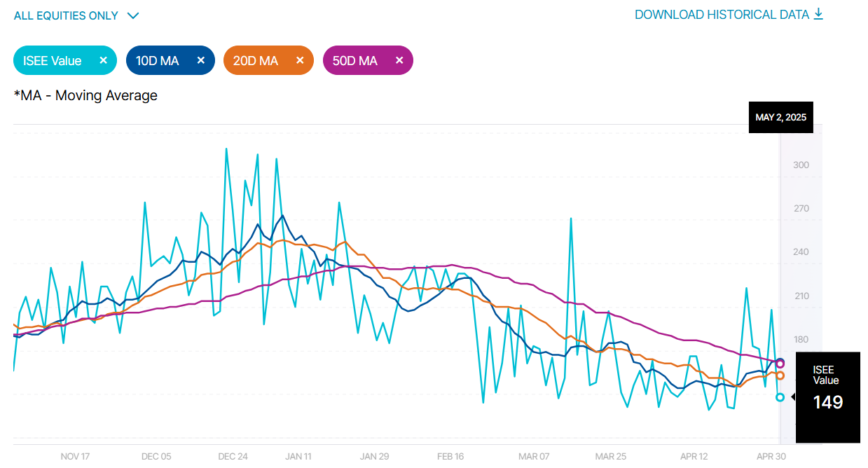
Task: Remove the 50D MA series chip
Action: point(399,60)
